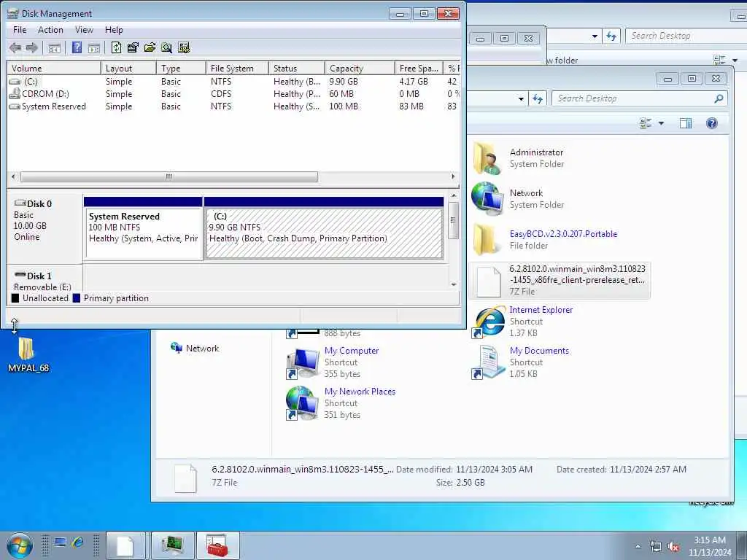Click refresh arrows button in rear Explorer address bar
This screenshot has height=560, width=747.
[612, 36]
